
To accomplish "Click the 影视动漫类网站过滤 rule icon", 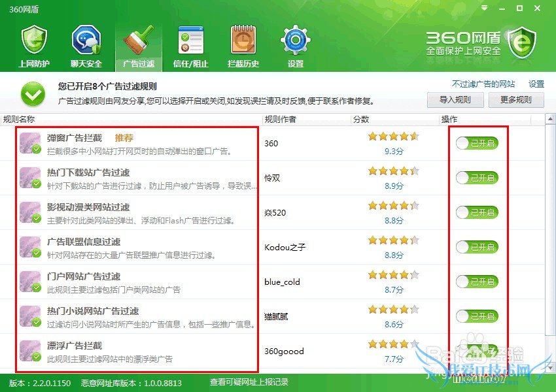I will point(30,212).
